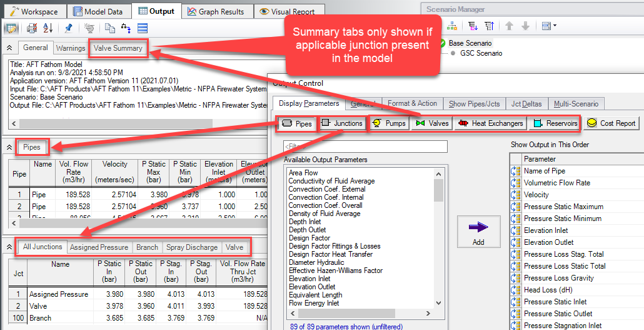Click the grayed spotlight toolbar icon
This screenshot has height=330, width=644.
[89, 28]
